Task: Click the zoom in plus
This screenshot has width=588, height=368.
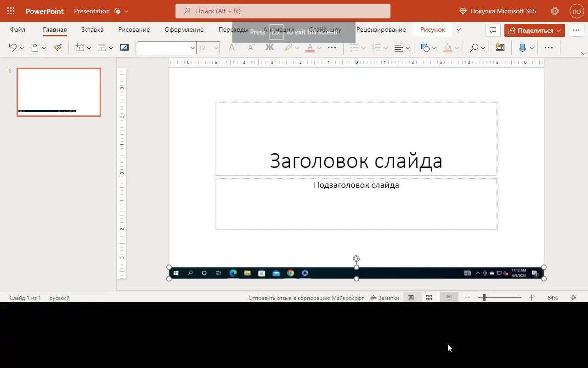Action: pyautogui.click(x=531, y=298)
